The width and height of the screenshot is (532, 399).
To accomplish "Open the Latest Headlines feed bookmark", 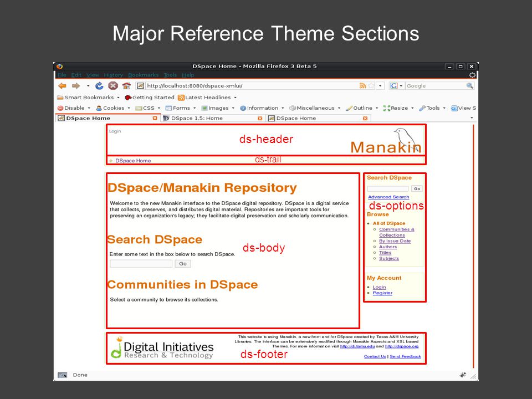I will (x=207, y=98).
